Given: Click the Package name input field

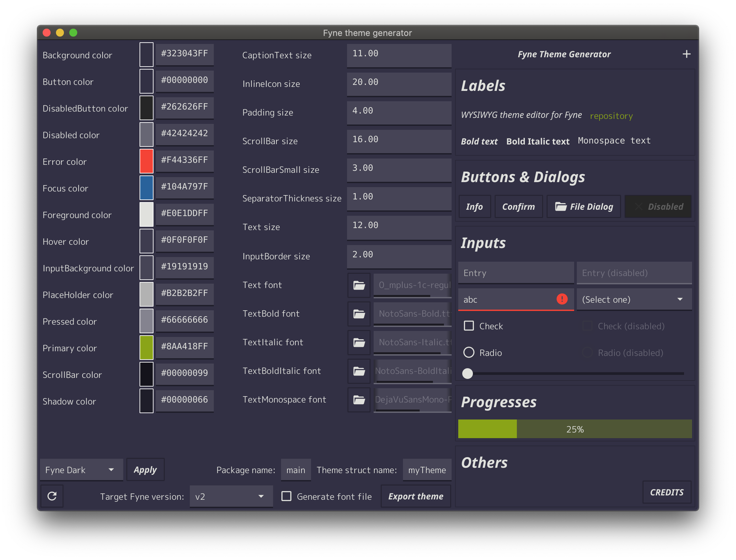Looking at the screenshot, I should [296, 470].
